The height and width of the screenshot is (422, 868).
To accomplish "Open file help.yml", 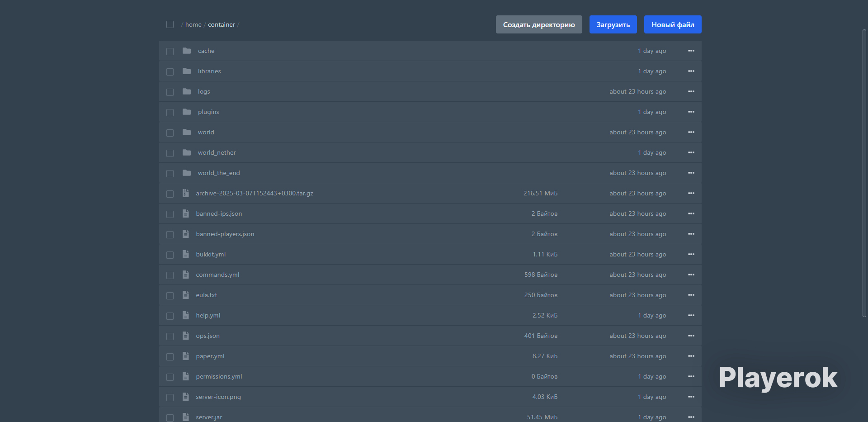I will [x=208, y=315].
